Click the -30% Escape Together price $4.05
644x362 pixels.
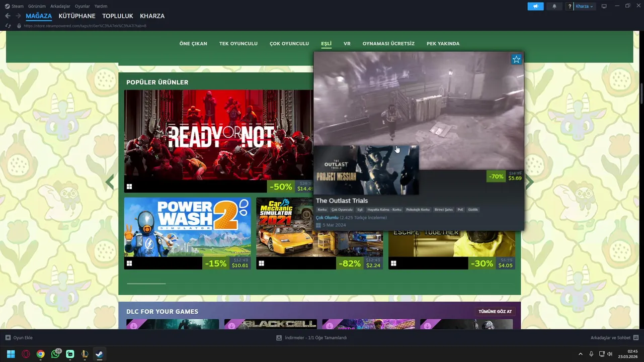pyautogui.click(x=492, y=263)
